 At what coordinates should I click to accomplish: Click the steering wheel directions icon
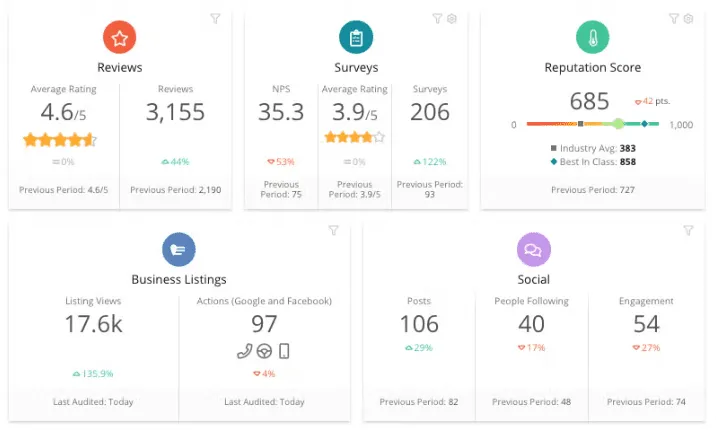click(x=264, y=351)
